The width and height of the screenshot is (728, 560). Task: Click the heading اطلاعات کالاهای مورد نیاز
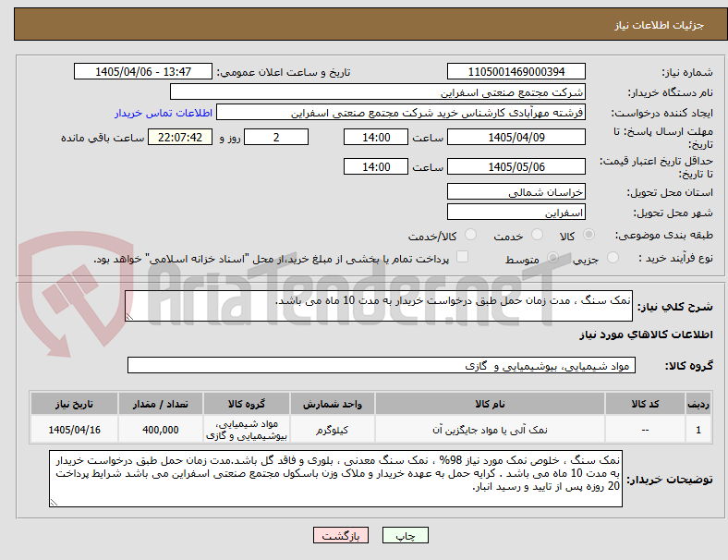point(646,335)
